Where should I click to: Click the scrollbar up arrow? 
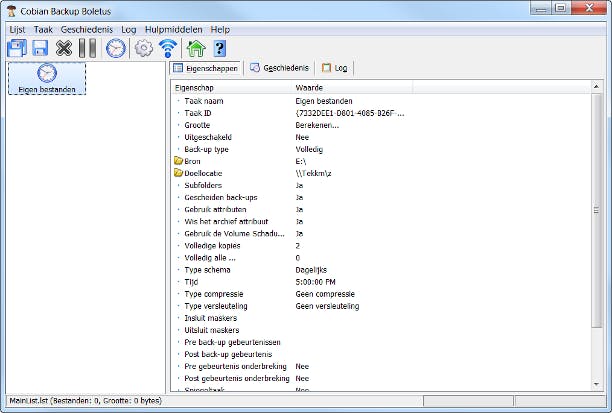pos(596,86)
